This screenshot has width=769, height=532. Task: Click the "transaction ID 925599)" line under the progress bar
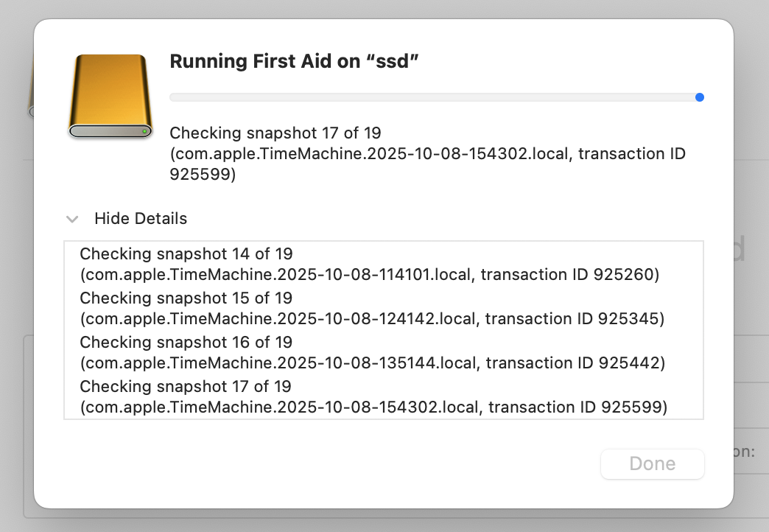(203, 175)
